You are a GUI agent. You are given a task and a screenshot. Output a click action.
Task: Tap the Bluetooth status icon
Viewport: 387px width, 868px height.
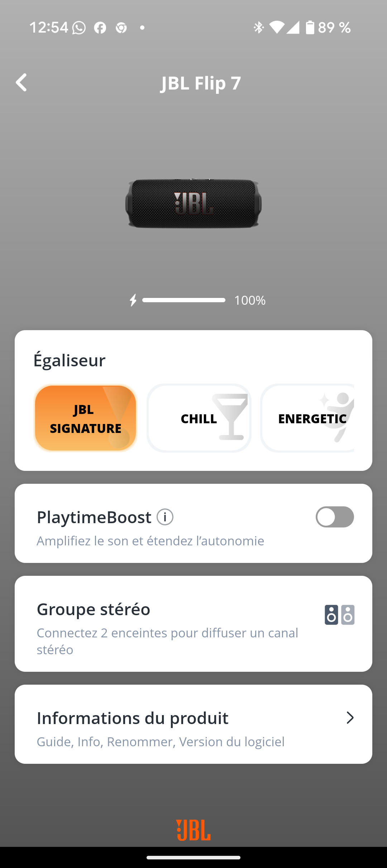(258, 28)
